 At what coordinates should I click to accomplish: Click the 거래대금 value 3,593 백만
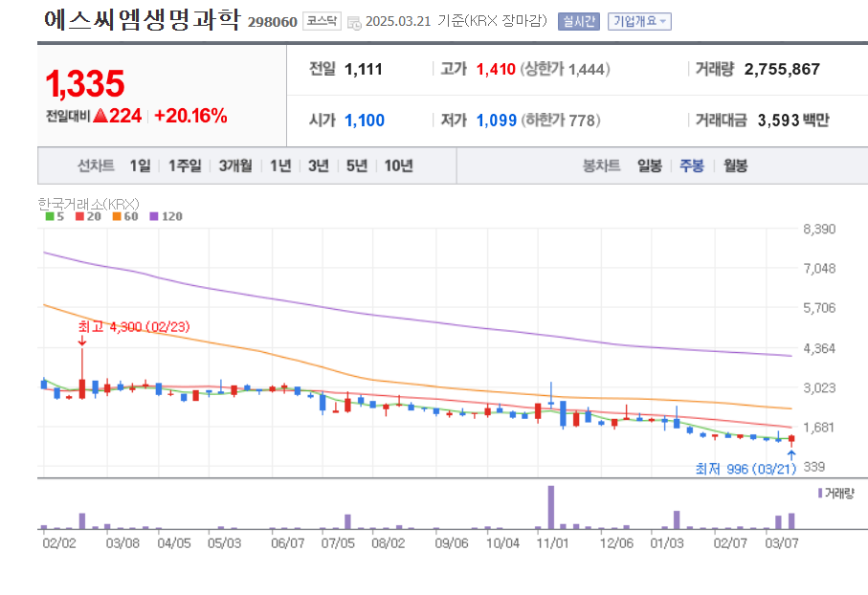pos(793,121)
